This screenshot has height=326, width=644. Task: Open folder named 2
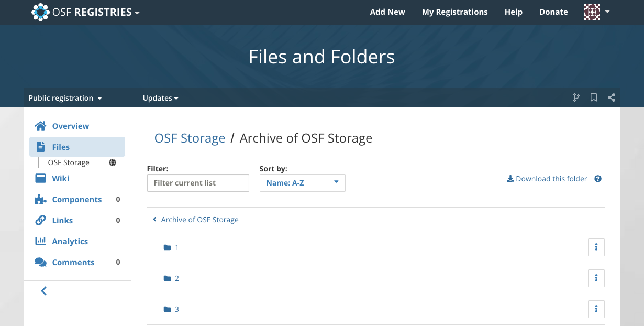tap(177, 278)
